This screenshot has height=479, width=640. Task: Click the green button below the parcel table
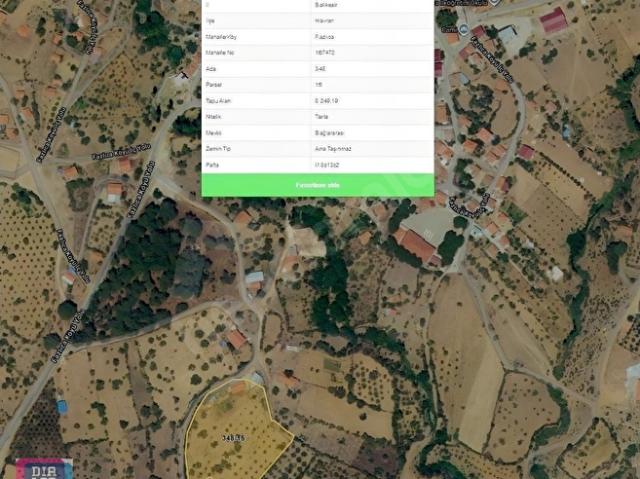[x=318, y=185]
